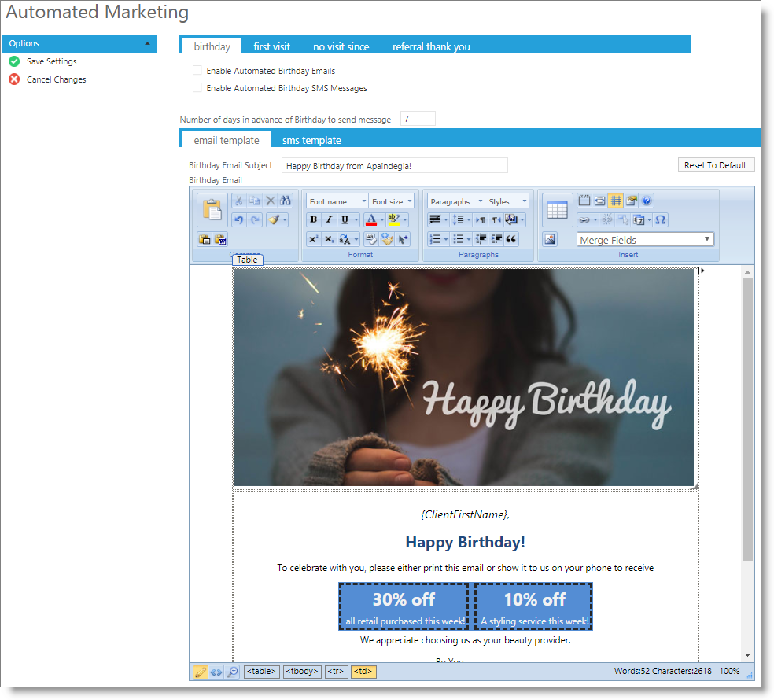Image resolution: width=774 pixels, height=700 pixels.
Task: Select the sms template tab
Action: (x=311, y=140)
